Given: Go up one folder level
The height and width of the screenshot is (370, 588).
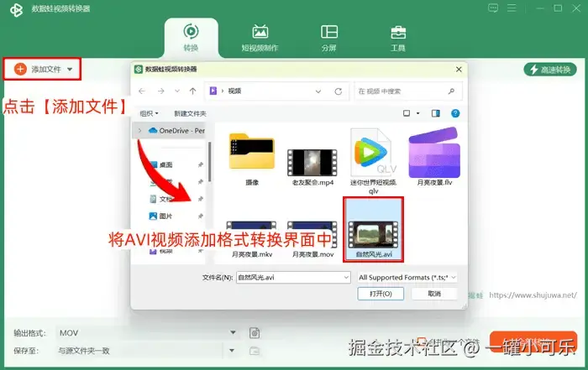Looking at the screenshot, I should click(x=192, y=91).
